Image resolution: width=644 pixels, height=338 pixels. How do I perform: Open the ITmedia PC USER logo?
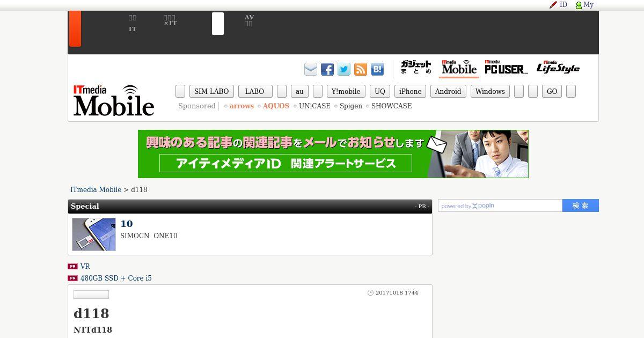pos(506,67)
